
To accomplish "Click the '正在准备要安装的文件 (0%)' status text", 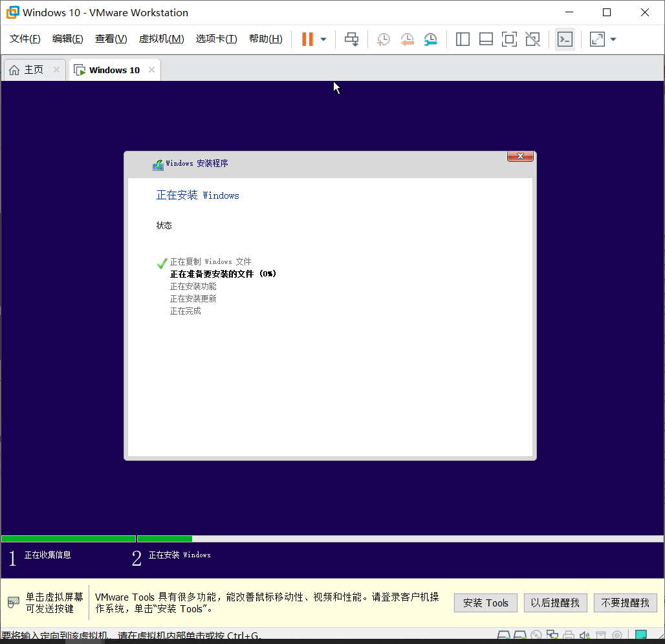I will coord(223,274).
